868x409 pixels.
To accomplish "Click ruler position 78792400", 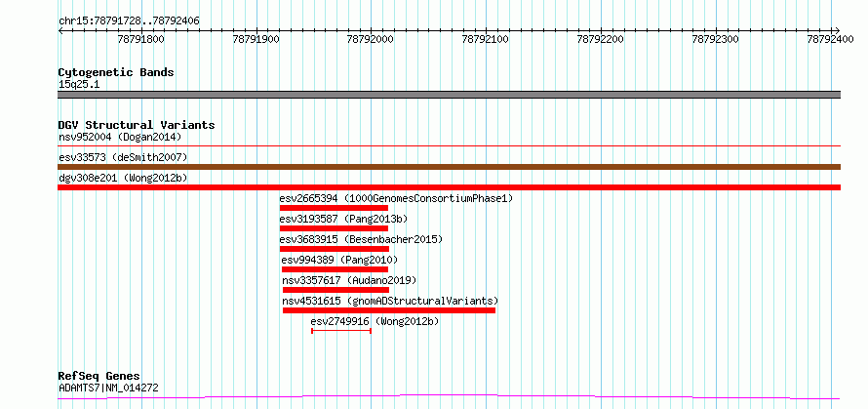I will tap(830, 39).
